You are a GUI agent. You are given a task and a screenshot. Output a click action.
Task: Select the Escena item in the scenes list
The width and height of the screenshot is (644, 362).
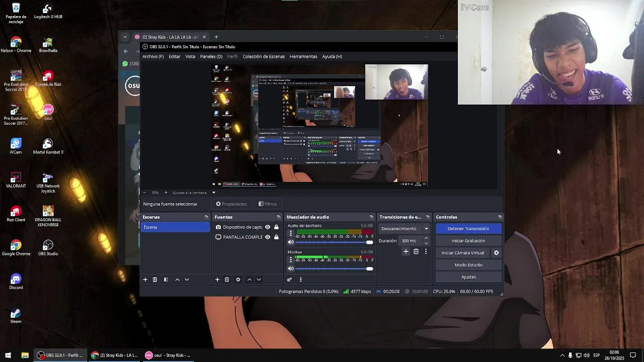tap(175, 227)
